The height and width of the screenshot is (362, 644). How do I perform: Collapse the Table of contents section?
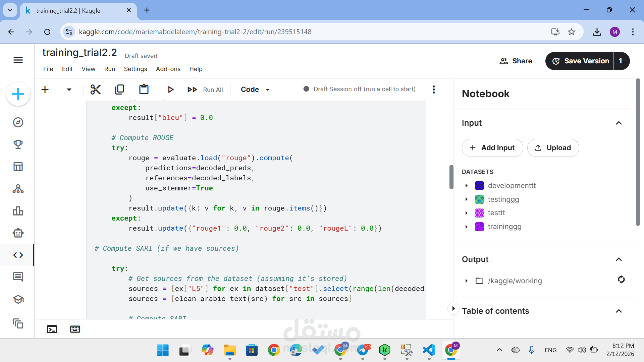point(619,311)
